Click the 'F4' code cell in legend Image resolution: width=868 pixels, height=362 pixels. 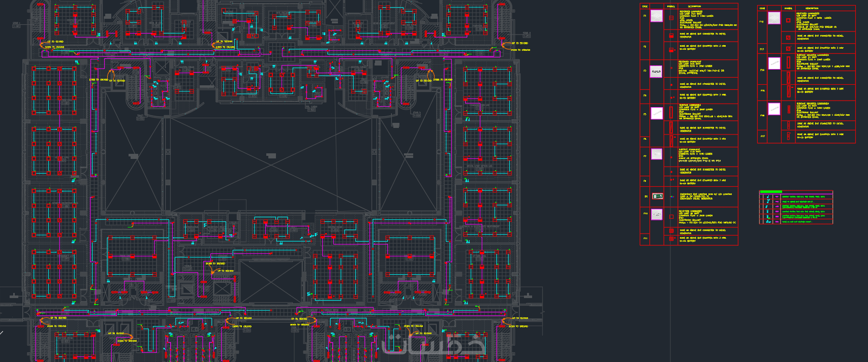[645, 95]
